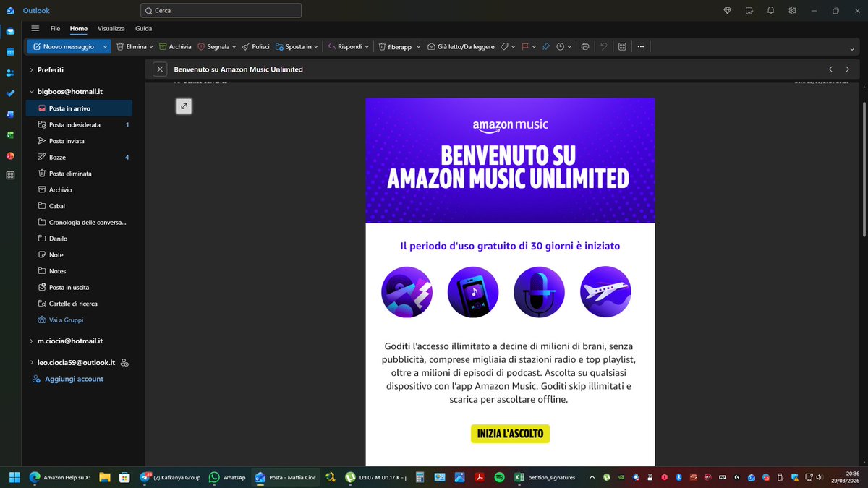The width and height of the screenshot is (868, 488).
Task: Open the Rispondi dropdown arrow
Action: coord(367,46)
